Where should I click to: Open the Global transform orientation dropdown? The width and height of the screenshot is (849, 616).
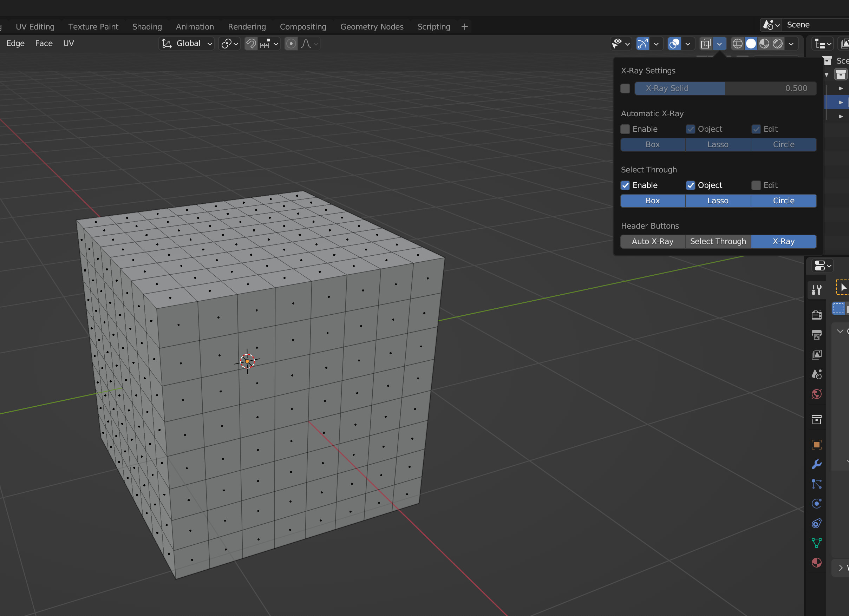coord(187,44)
